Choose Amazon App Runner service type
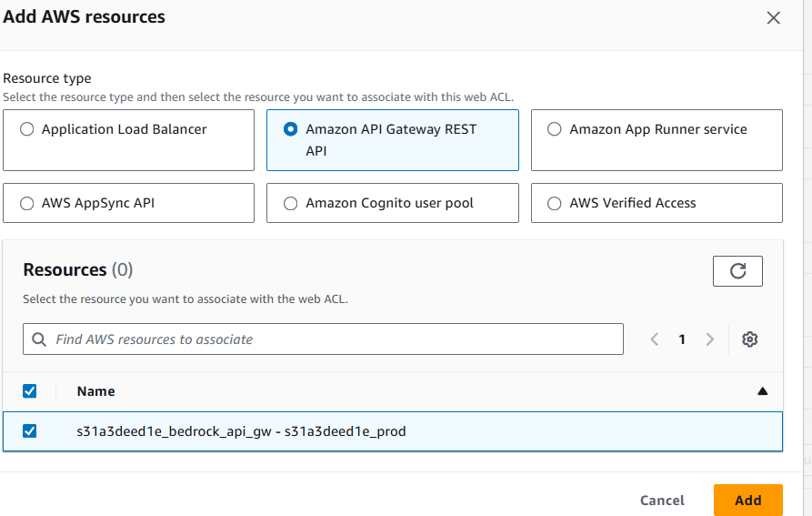This screenshot has height=516, width=812. (555, 129)
